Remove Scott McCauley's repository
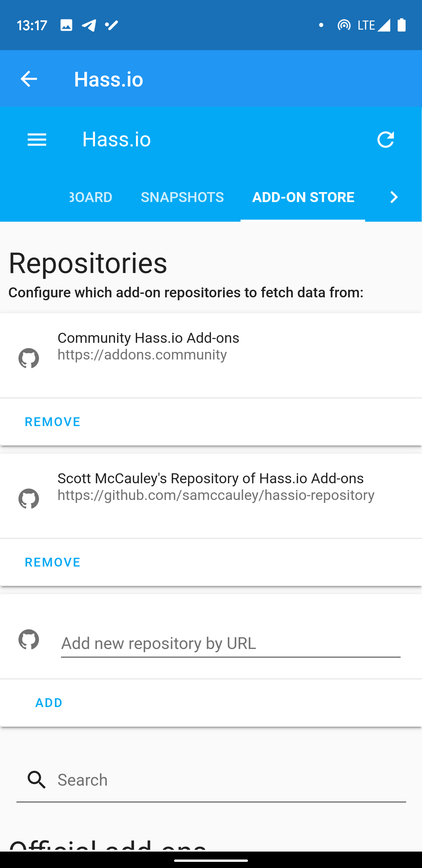This screenshot has height=868, width=422. pos(52,562)
